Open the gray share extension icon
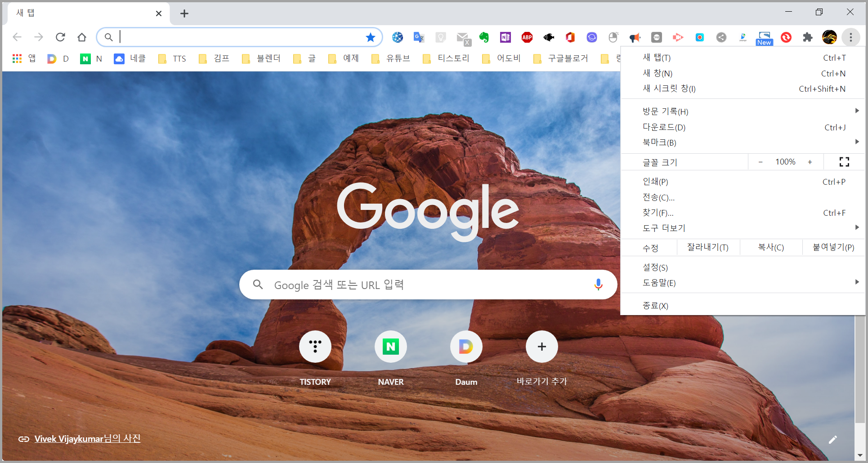Image resolution: width=868 pixels, height=463 pixels. [x=721, y=37]
